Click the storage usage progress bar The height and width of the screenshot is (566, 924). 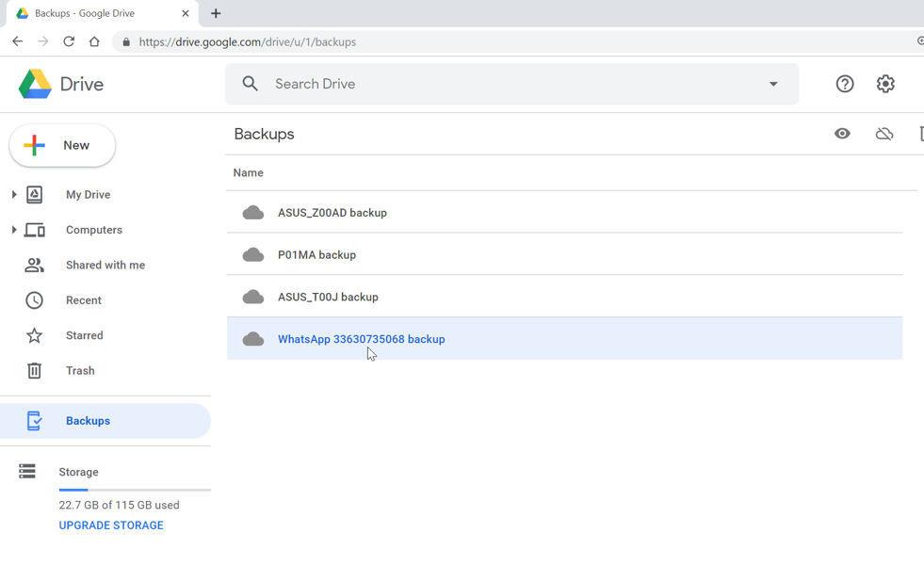(135, 490)
